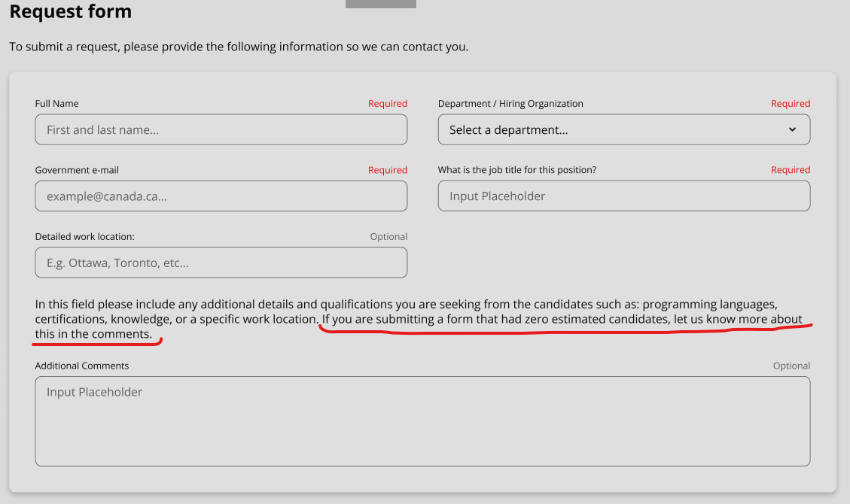The height and width of the screenshot is (504, 850).
Task: Open the Department / Hiring Organization dropdown
Action: 623,129
